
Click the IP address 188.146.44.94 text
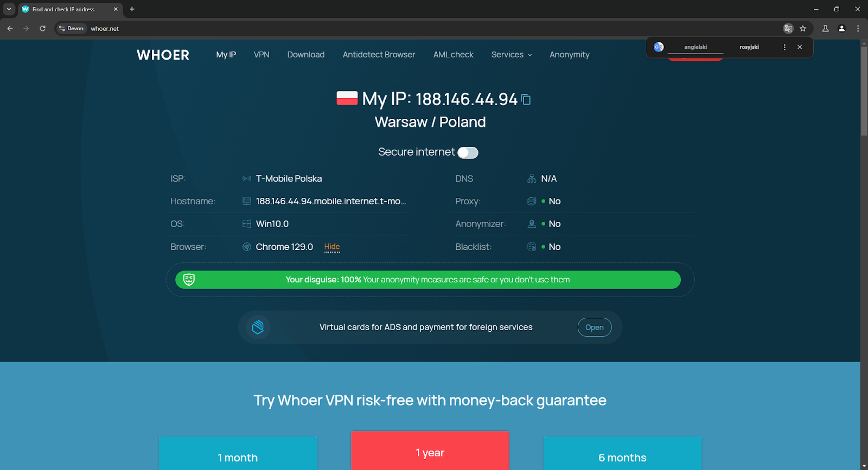tap(467, 99)
